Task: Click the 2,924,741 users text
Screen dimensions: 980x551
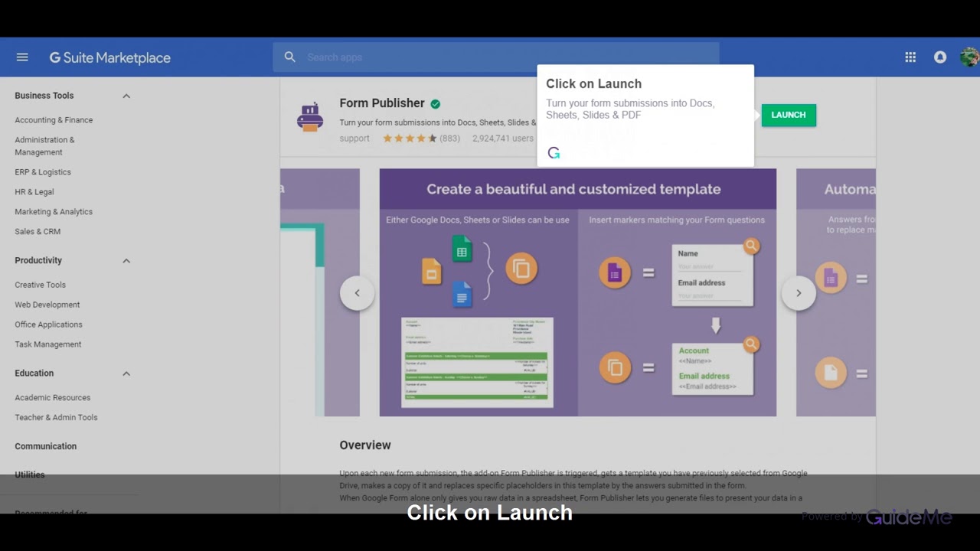Action: pyautogui.click(x=503, y=139)
